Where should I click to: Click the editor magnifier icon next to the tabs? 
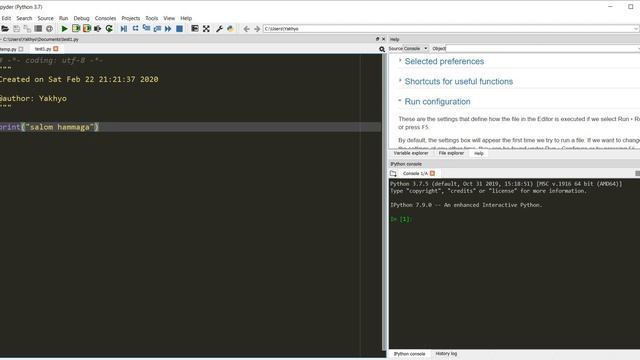pos(382,49)
